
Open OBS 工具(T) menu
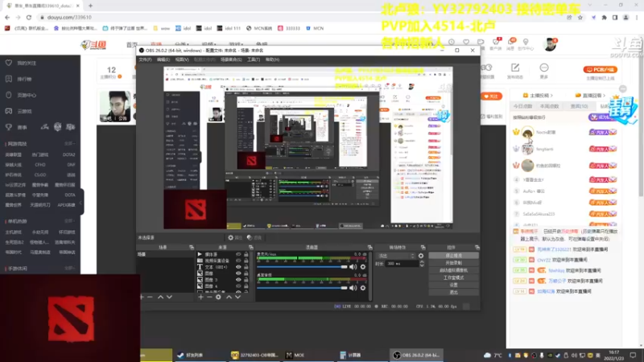[254, 60]
